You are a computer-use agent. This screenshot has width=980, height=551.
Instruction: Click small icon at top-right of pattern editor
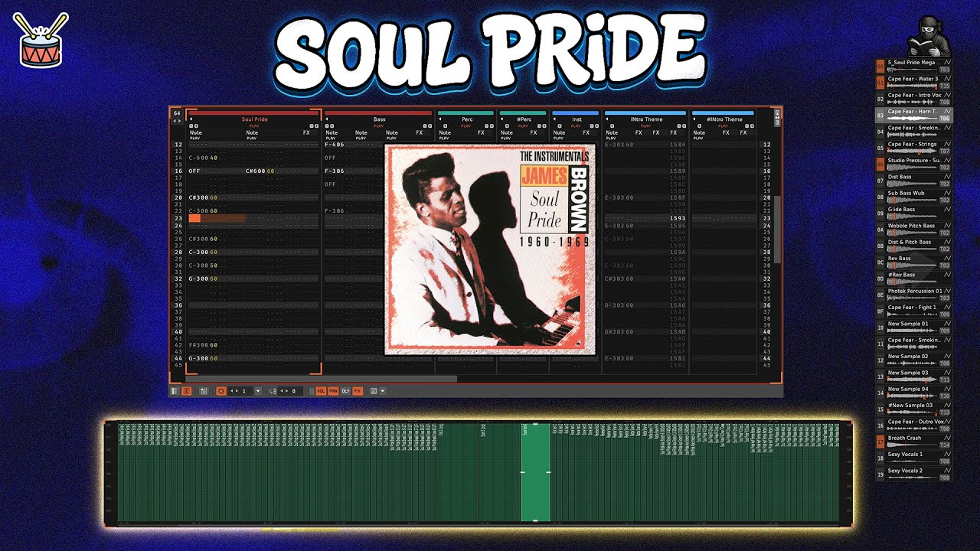[x=776, y=116]
